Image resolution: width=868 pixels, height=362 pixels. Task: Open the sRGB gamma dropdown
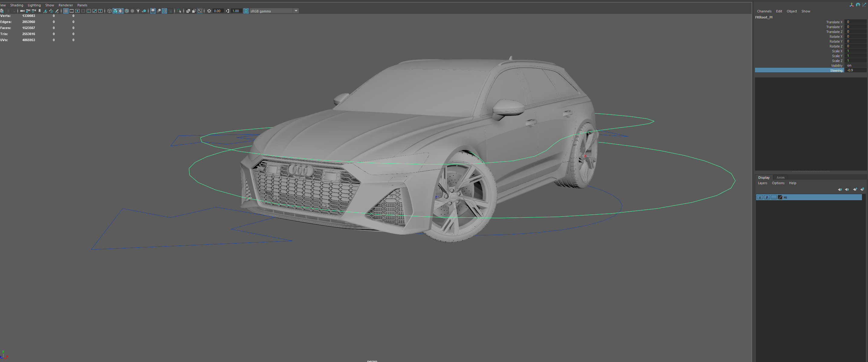[x=274, y=11]
